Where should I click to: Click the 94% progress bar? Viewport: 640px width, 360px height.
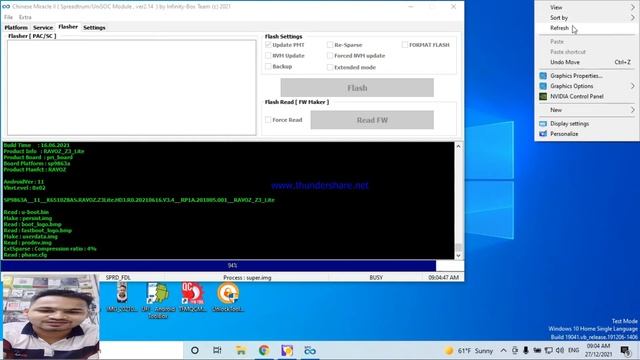click(232, 266)
